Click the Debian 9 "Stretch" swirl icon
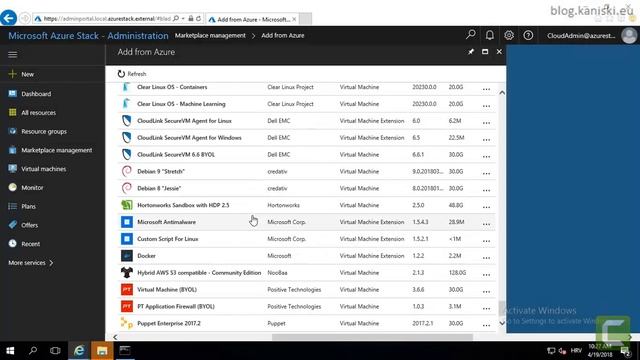Screen dimensions: 640x360 click(x=127, y=171)
